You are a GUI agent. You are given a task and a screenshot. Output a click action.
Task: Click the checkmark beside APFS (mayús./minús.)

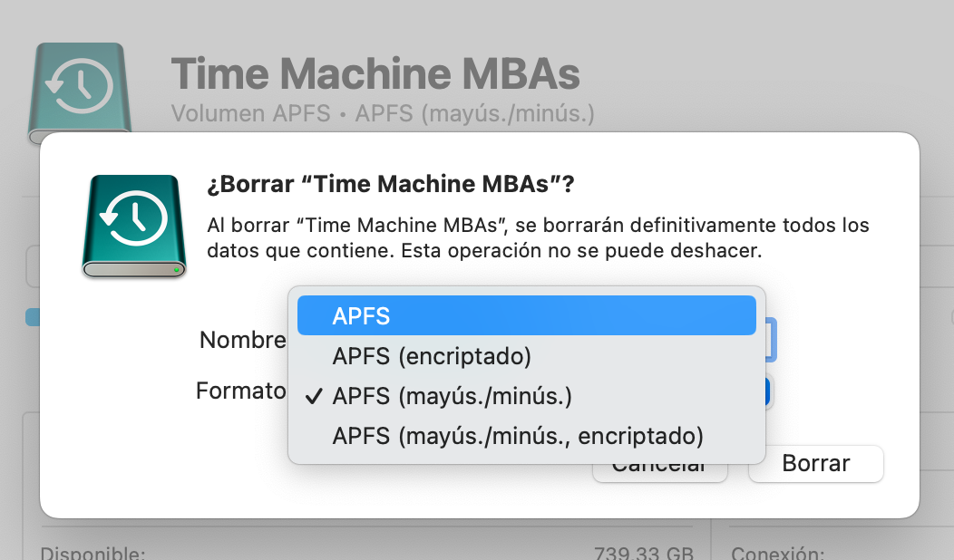(x=315, y=396)
